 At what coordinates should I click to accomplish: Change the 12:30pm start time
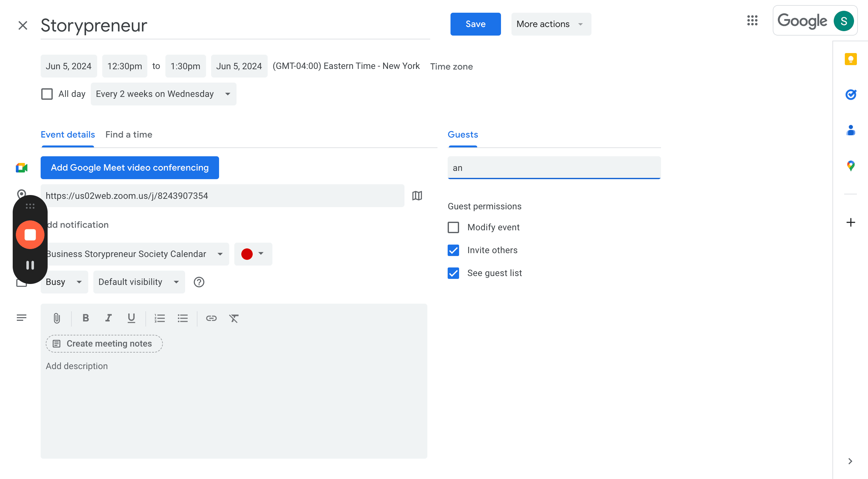pos(125,66)
